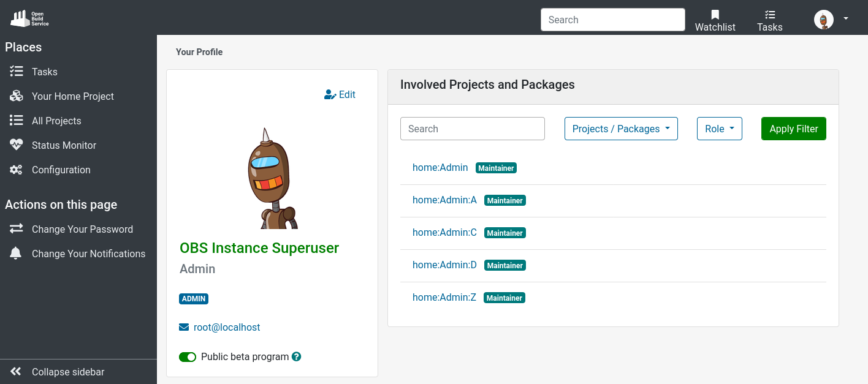The width and height of the screenshot is (868, 384).
Task: Click Edit profile link
Action: point(340,94)
